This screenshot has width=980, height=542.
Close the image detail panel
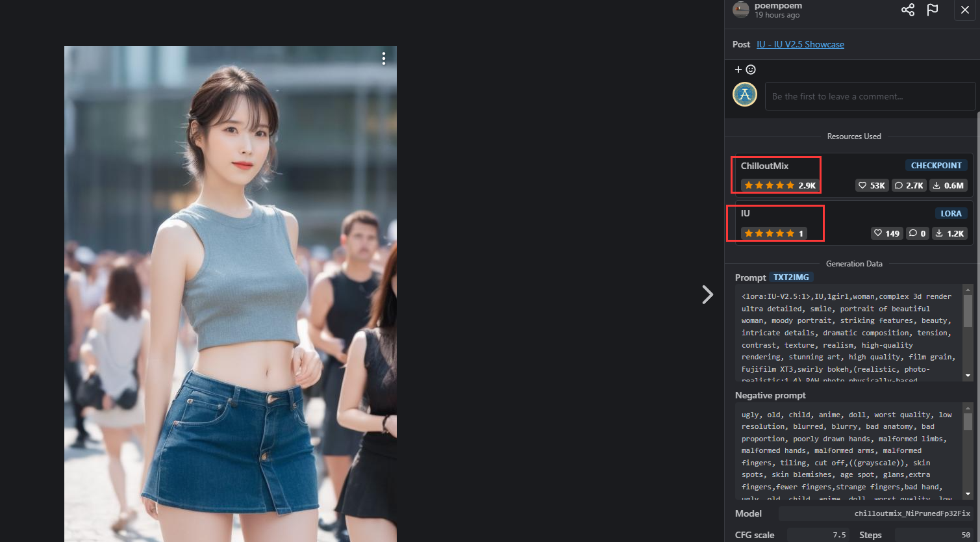(x=964, y=10)
